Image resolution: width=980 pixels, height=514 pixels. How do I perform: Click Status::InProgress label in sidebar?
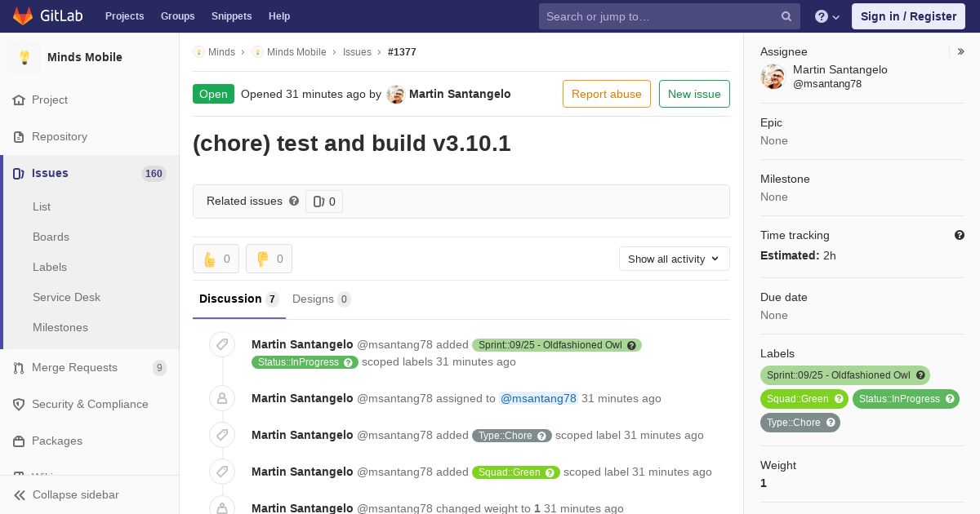pos(906,399)
